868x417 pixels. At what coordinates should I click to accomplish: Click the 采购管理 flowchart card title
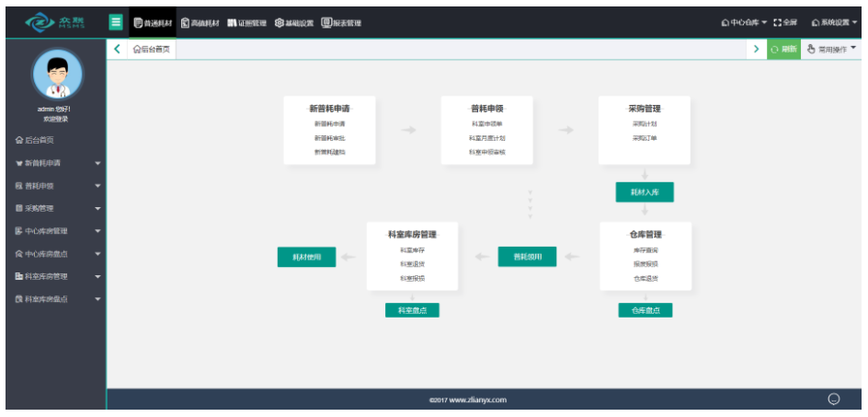click(645, 109)
